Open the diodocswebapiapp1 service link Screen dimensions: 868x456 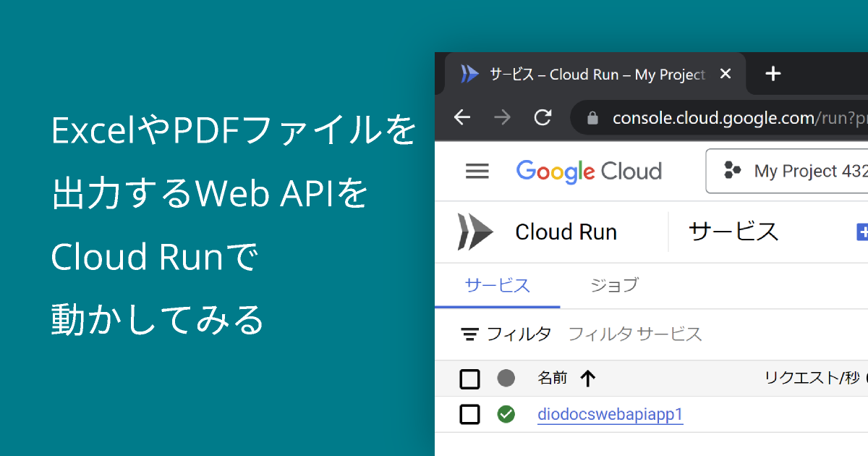coord(610,414)
